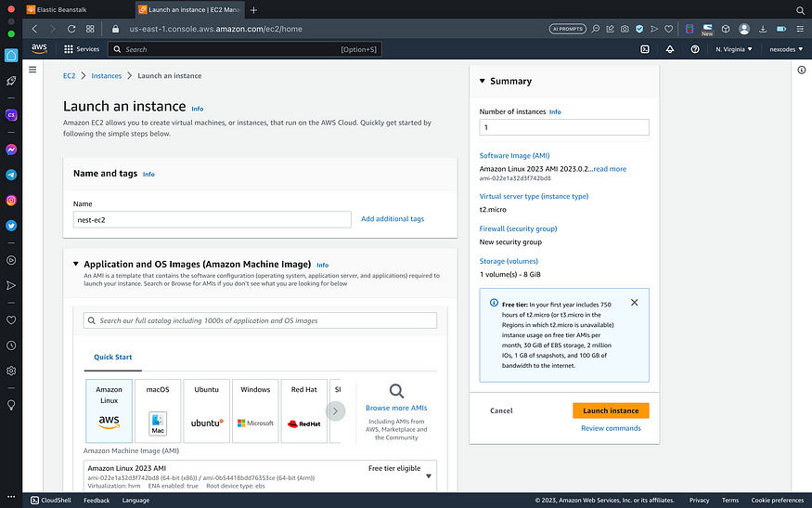Click the browser snapshot camera icon
Image resolution: width=812 pixels, height=508 pixels.
click(x=625, y=29)
